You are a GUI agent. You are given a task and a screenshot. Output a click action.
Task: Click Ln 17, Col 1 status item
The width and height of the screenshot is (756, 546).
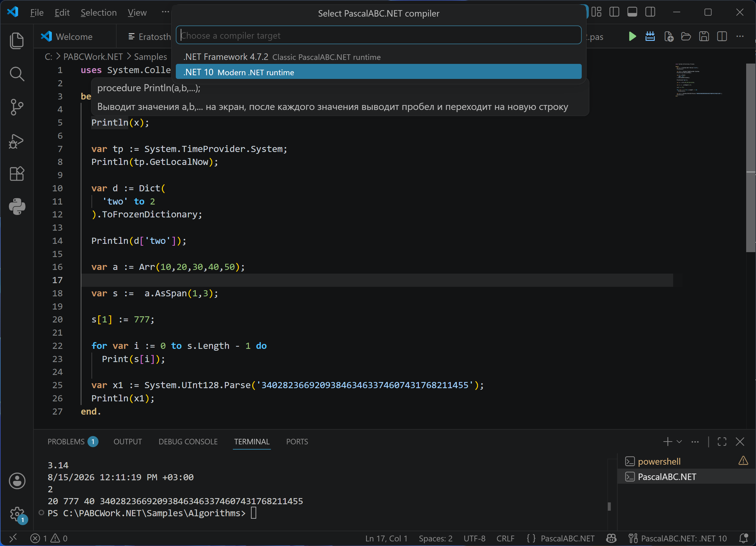tap(386, 538)
